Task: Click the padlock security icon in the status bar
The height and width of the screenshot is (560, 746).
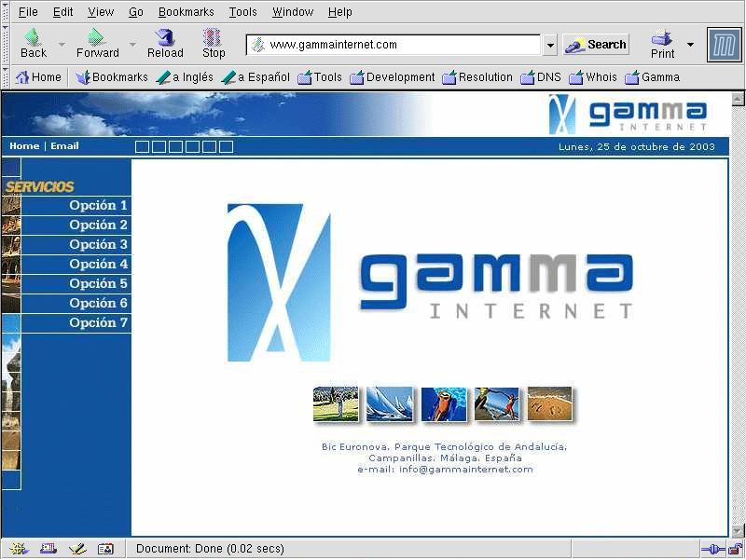Action: tap(734, 549)
